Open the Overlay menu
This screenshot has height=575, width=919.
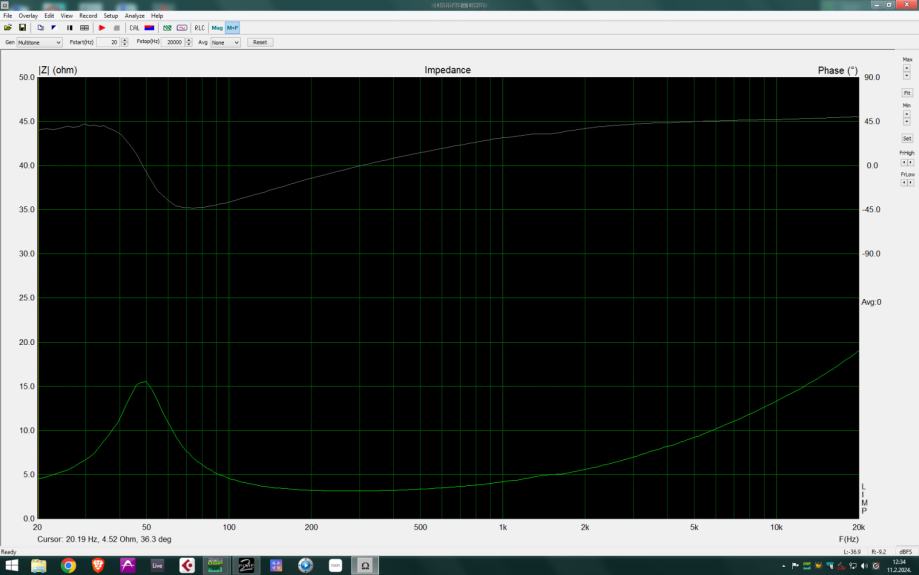point(27,16)
